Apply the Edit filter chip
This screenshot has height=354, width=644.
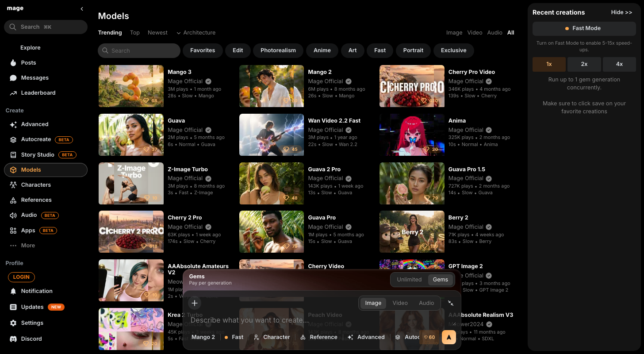(238, 50)
